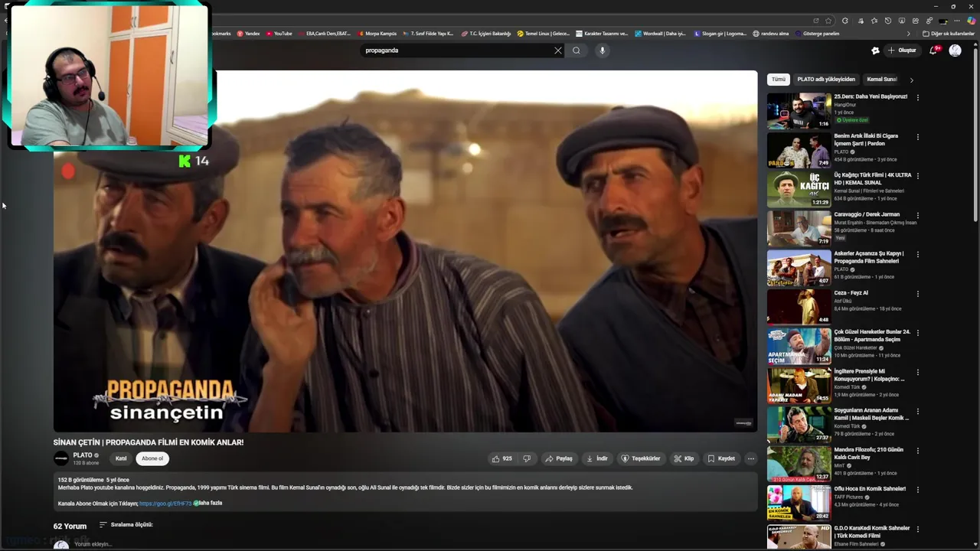Click Abone ol subscribe button

[152, 458]
